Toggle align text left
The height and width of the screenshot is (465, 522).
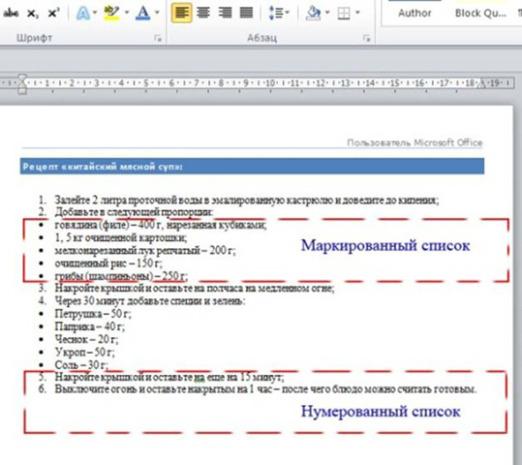[182, 13]
